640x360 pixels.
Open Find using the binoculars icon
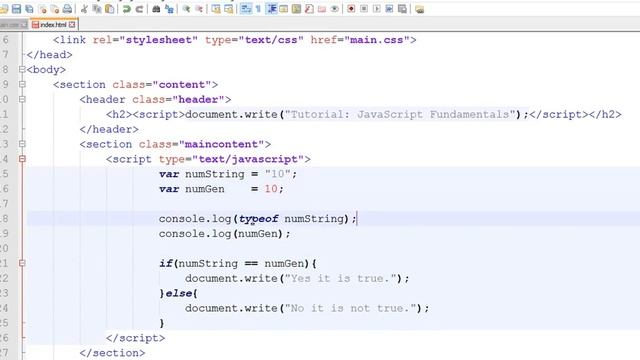(x=156, y=9)
